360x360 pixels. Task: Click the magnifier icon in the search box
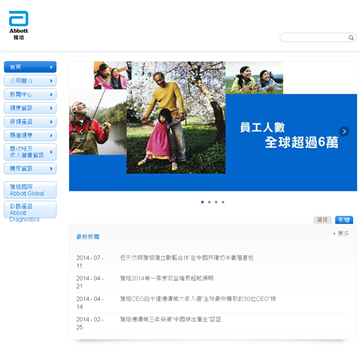coord(351,38)
